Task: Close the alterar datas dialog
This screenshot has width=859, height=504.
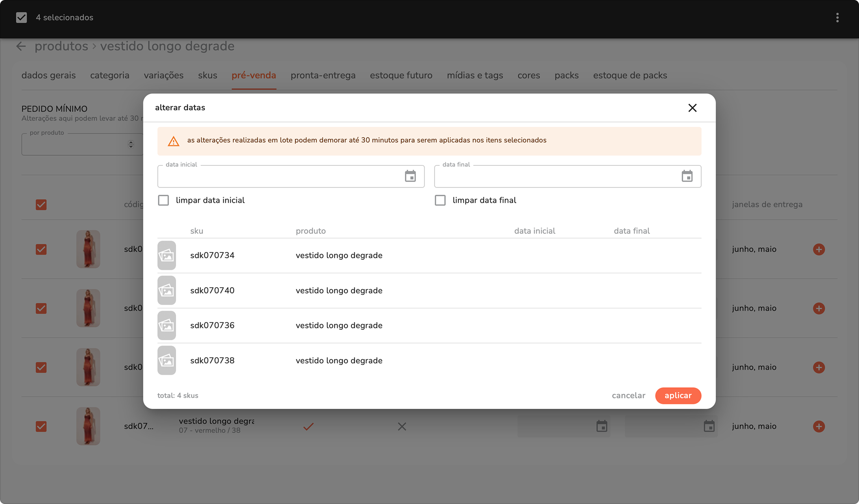Action: (692, 108)
